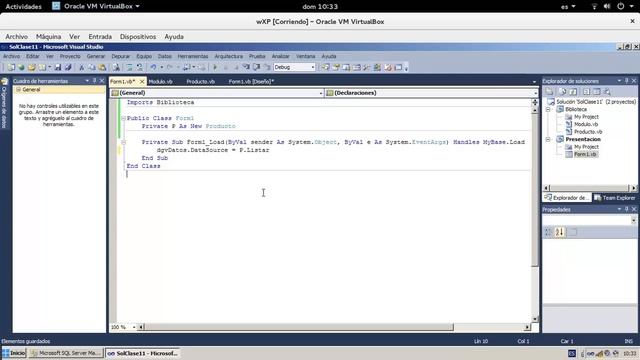This screenshot has height=360, width=640.
Task: Collapse the General toolbox group
Action: tap(18, 89)
